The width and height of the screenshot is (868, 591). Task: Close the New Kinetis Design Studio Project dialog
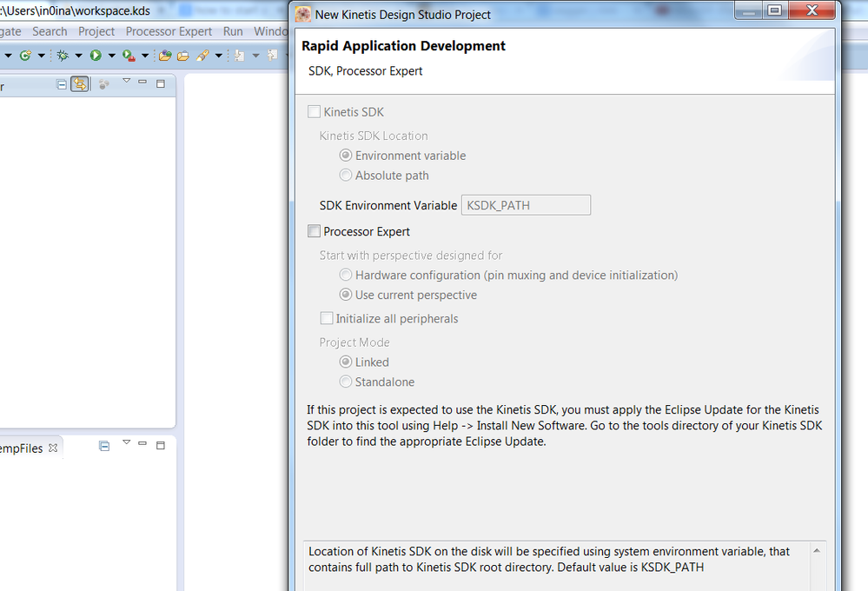(x=812, y=10)
